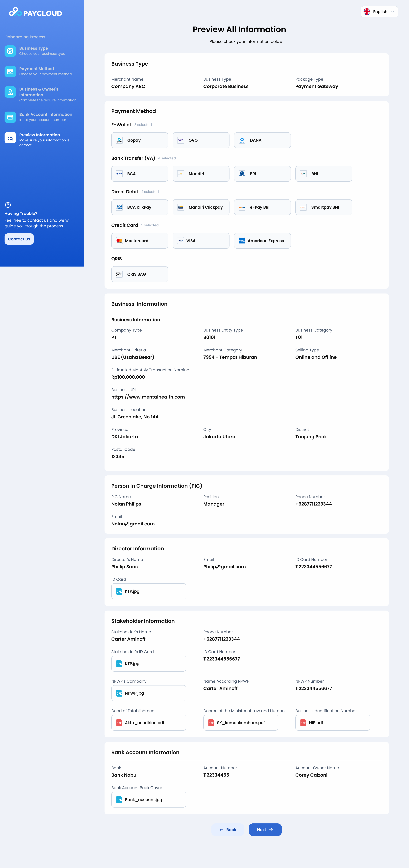Select the Business Type step icon
Screen dimensions: 409x868
pyautogui.click(x=10, y=51)
